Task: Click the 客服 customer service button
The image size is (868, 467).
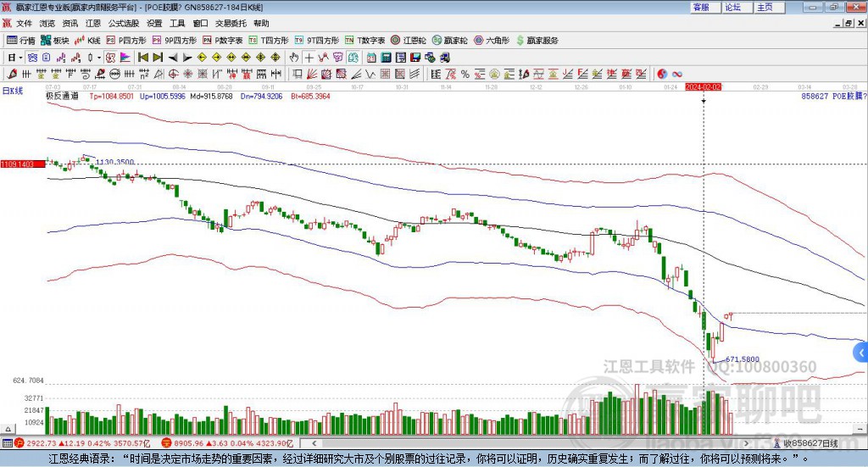Action: tap(701, 7)
